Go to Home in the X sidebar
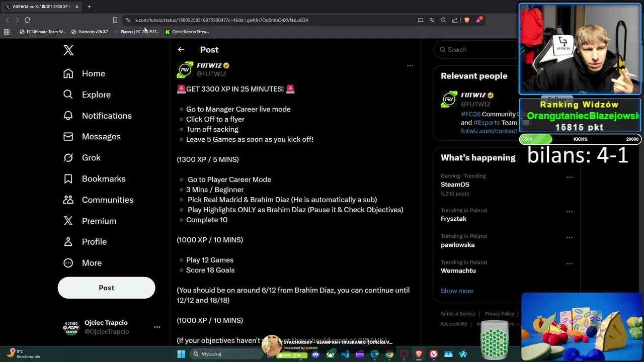 click(84, 73)
